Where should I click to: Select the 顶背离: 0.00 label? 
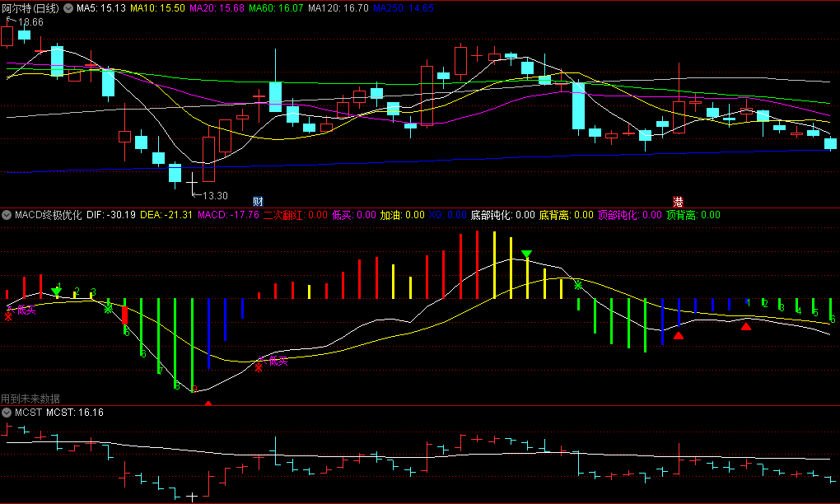[x=693, y=215]
